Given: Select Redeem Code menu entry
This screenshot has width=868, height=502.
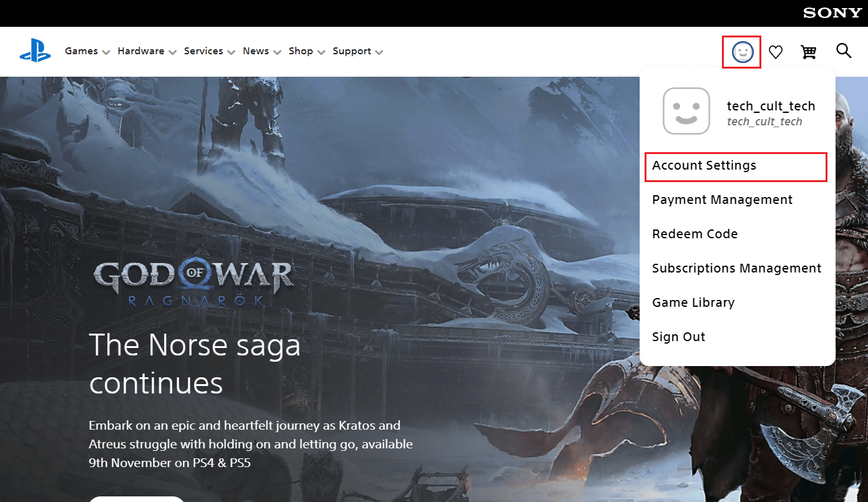Looking at the screenshot, I should coord(695,234).
